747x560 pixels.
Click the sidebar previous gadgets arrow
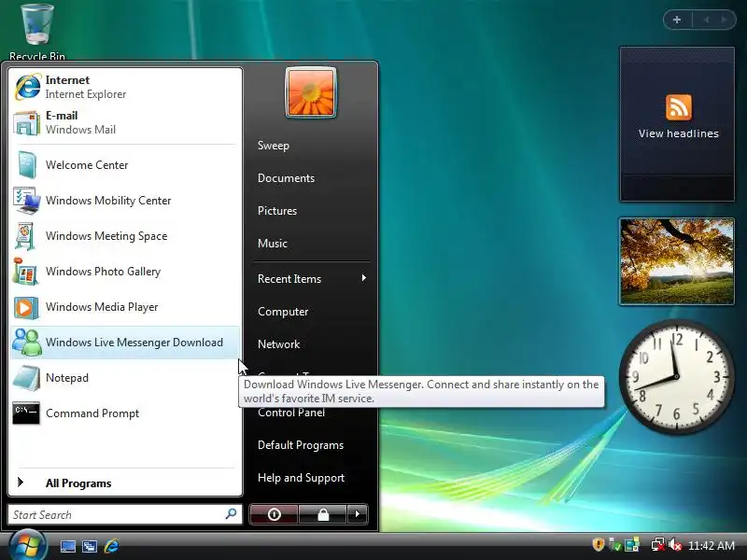pyautogui.click(x=707, y=20)
